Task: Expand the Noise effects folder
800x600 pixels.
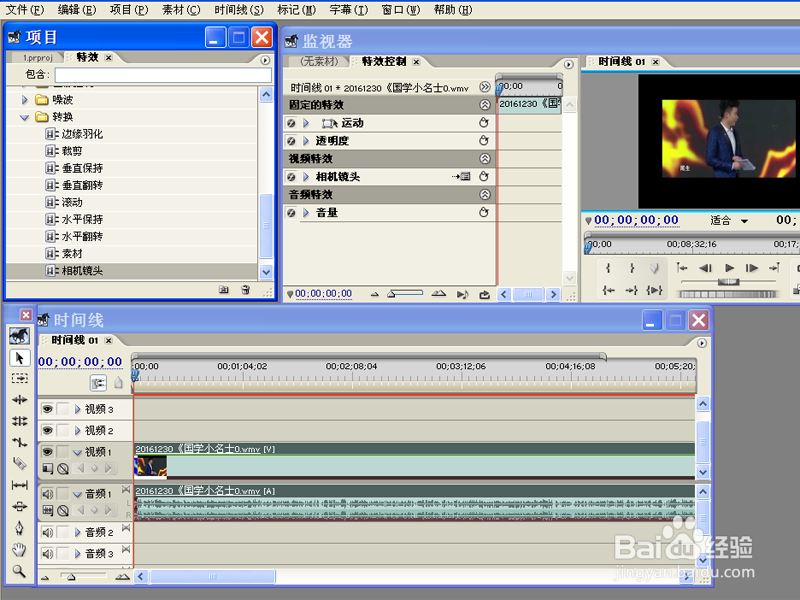Action: click(24, 99)
